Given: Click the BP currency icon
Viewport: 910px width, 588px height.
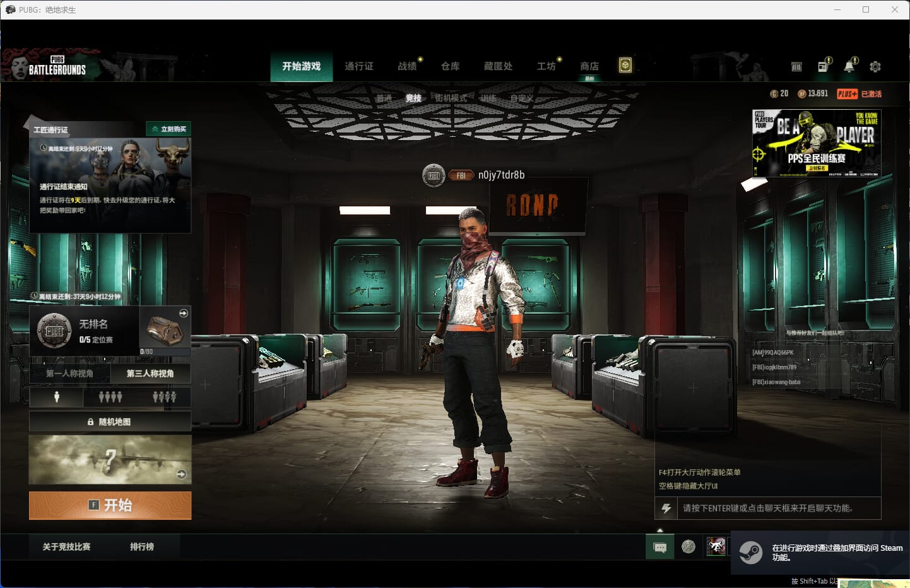Looking at the screenshot, I should 801,93.
